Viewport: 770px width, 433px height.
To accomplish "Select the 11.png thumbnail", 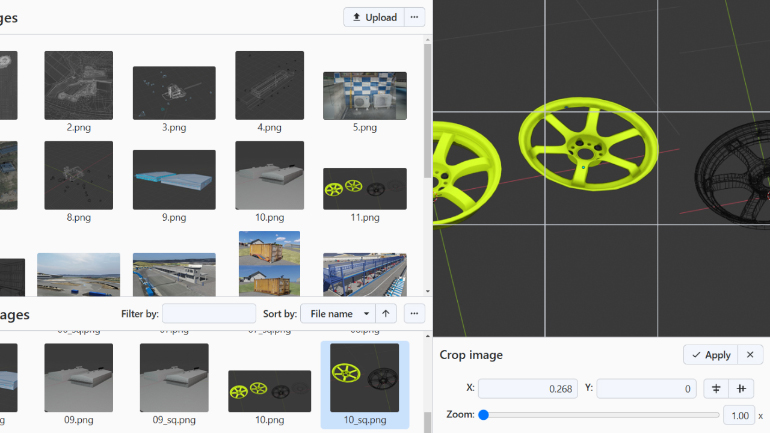I will (365, 188).
